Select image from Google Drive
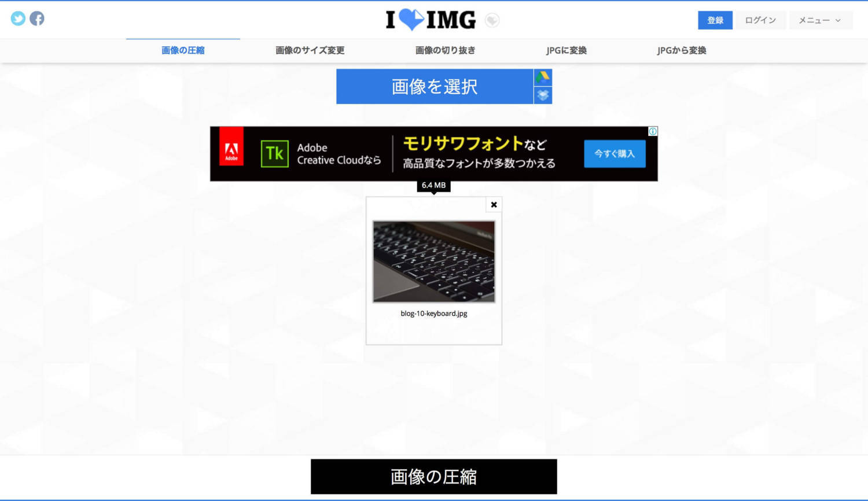Image resolution: width=868 pixels, height=501 pixels. [x=543, y=78]
